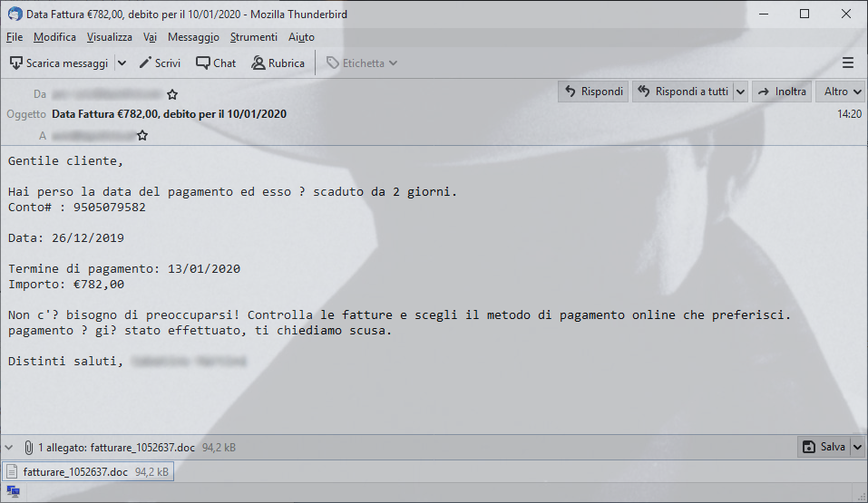Open Scrivi to compose a message

(x=160, y=63)
